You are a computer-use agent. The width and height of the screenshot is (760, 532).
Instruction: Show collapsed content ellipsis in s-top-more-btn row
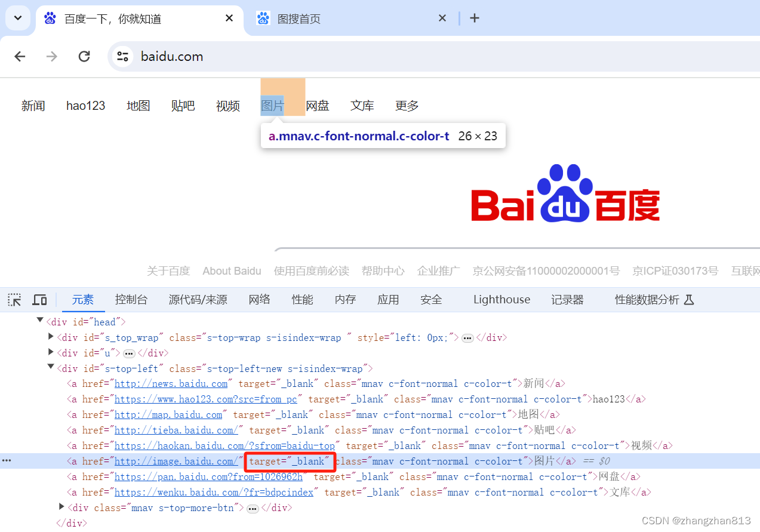pos(253,509)
